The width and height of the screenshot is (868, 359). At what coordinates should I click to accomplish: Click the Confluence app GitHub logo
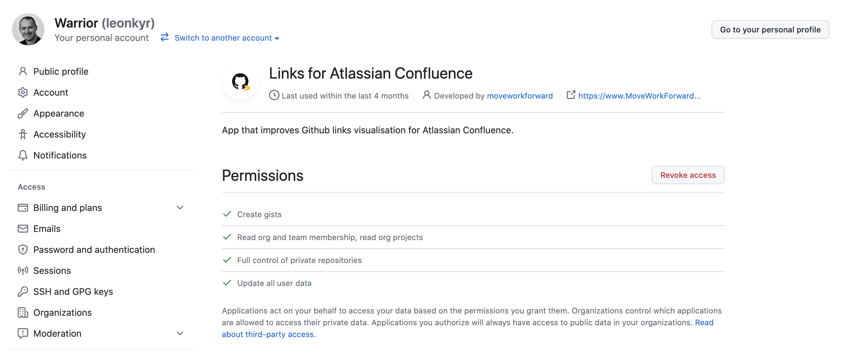pyautogui.click(x=240, y=82)
